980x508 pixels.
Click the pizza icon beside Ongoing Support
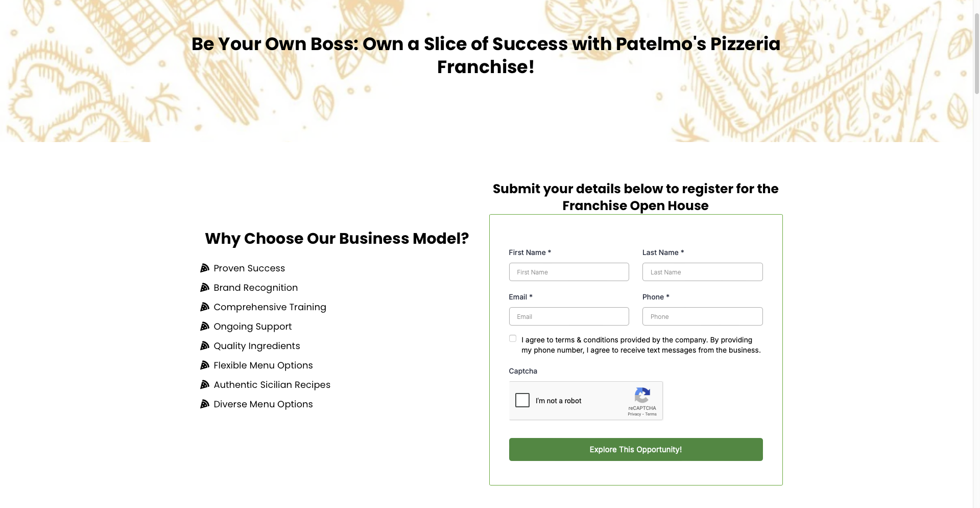click(x=205, y=327)
